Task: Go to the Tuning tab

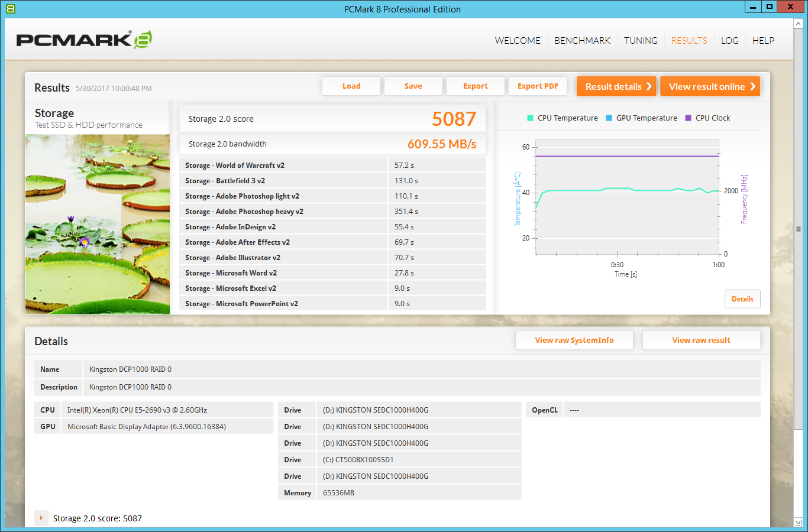Action: click(x=641, y=40)
